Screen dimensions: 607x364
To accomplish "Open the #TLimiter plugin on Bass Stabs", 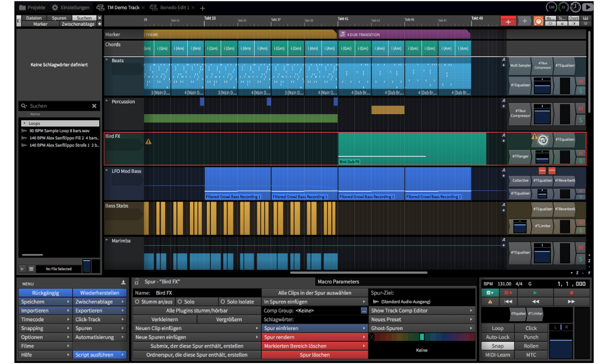I will click(x=542, y=226).
